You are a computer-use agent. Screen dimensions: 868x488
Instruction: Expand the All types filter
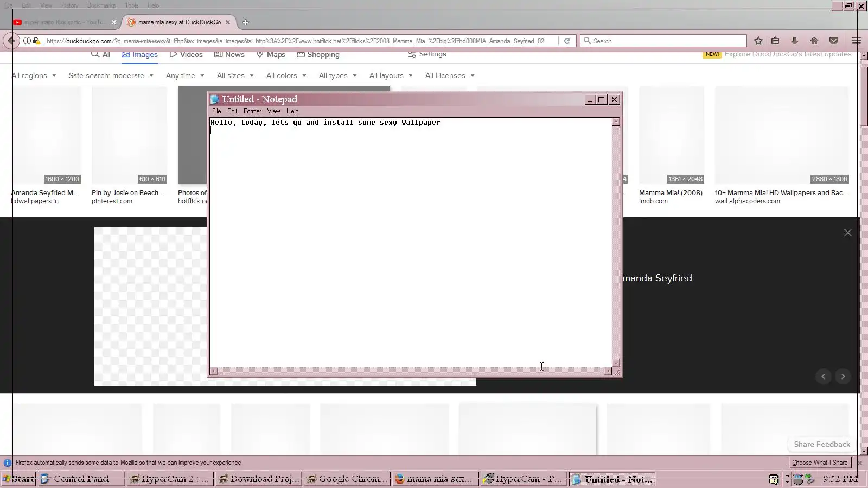(x=338, y=75)
